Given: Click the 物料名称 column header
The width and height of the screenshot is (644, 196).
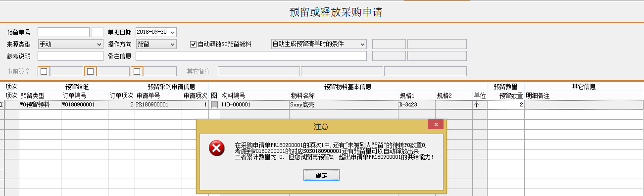Looking at the screenshot, I should (344, 96).
